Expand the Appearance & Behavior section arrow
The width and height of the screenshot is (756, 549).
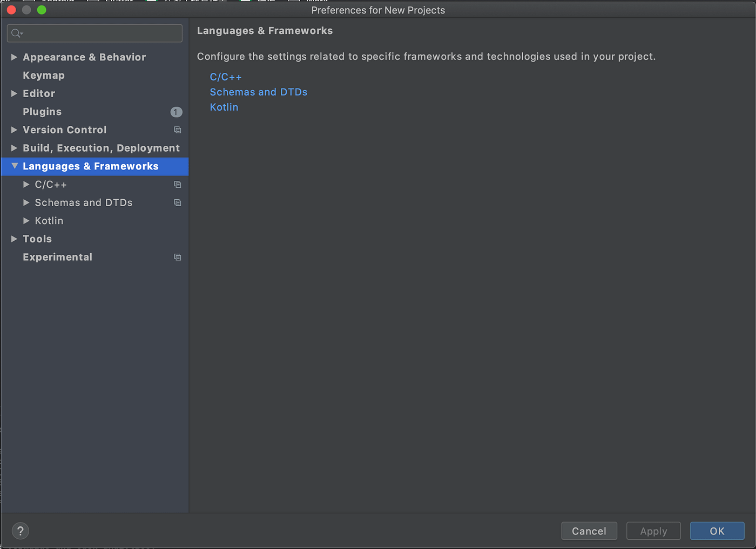coord(14,57)
